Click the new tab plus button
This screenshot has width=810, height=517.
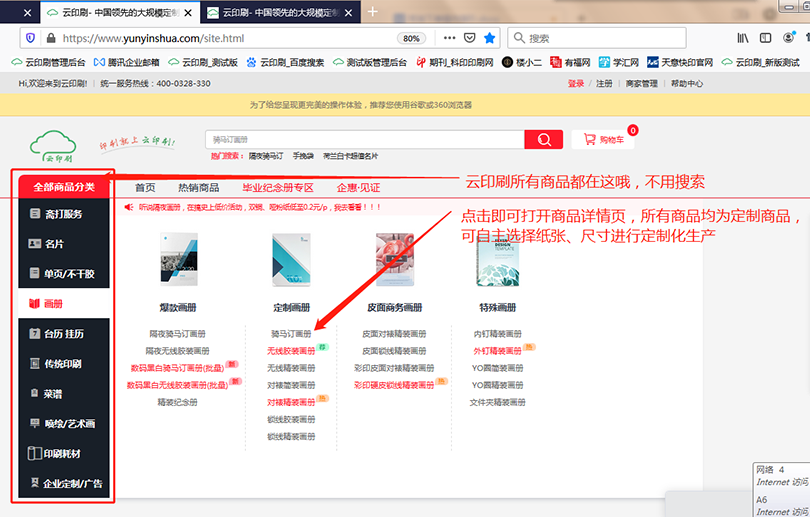point(373,12)
